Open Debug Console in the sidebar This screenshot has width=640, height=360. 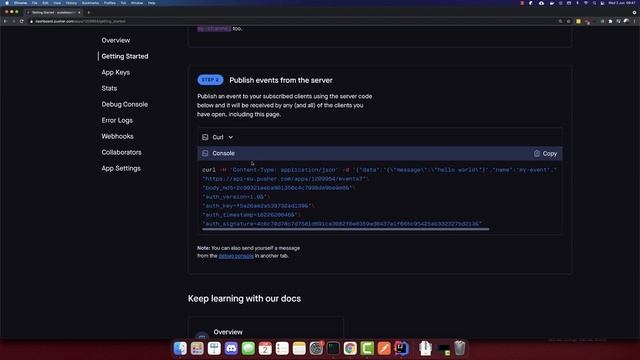pos(124,104)
